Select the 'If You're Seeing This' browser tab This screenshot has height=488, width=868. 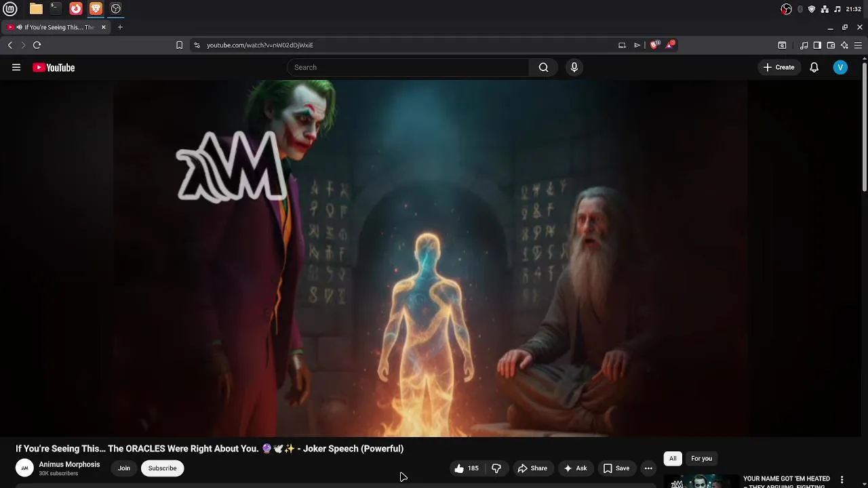(x=56, y=27)
